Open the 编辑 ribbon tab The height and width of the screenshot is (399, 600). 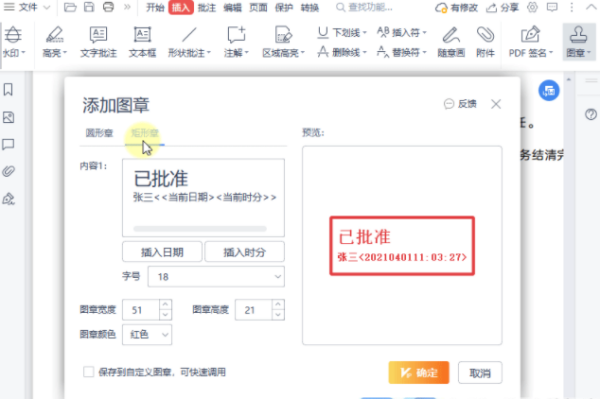tap(233, 7)
